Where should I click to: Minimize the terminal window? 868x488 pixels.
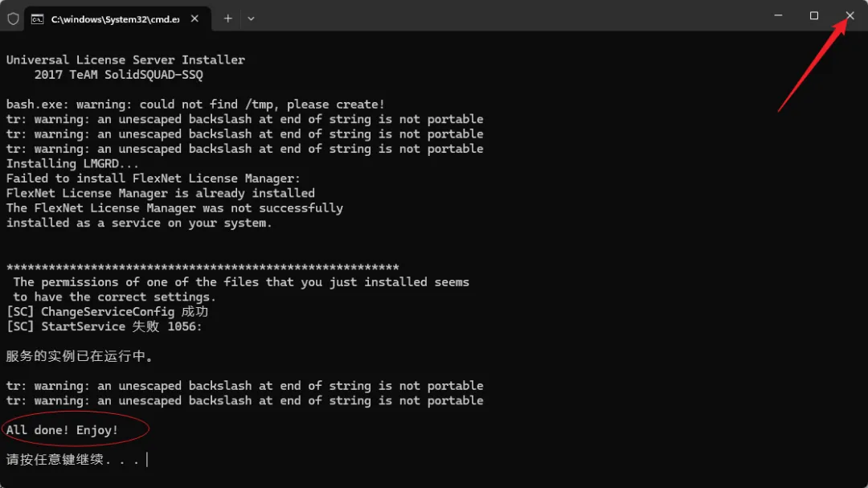pos(778,15)
